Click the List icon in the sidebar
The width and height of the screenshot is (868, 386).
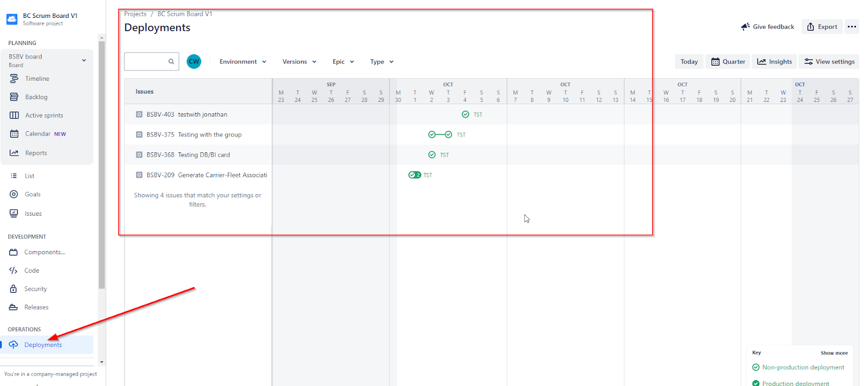(14, 176)
